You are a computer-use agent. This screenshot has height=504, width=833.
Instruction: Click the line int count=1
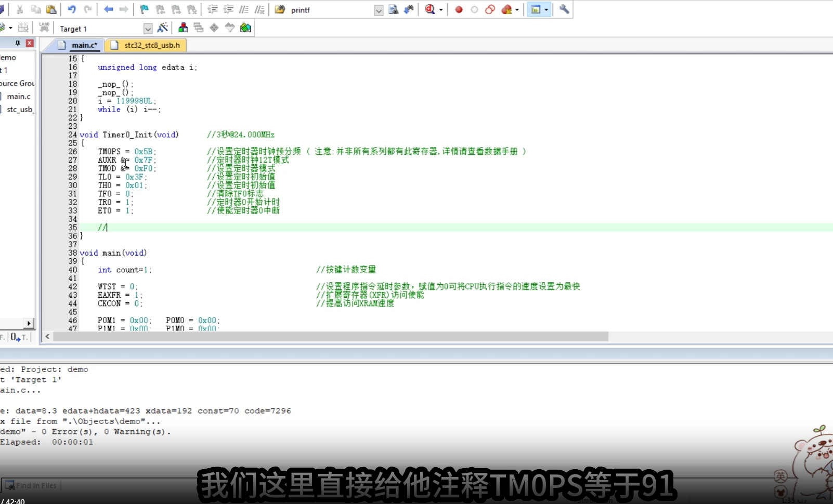(125, 270)
